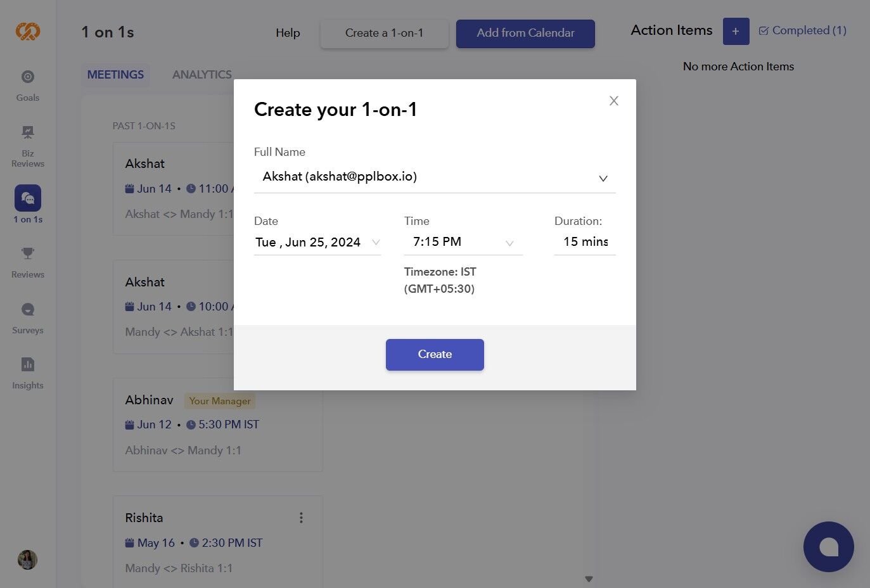Switch to the ANALYTICS tab
Viewport: 870px width, 588px height.
pyautogui.click(x=202, y=75)
